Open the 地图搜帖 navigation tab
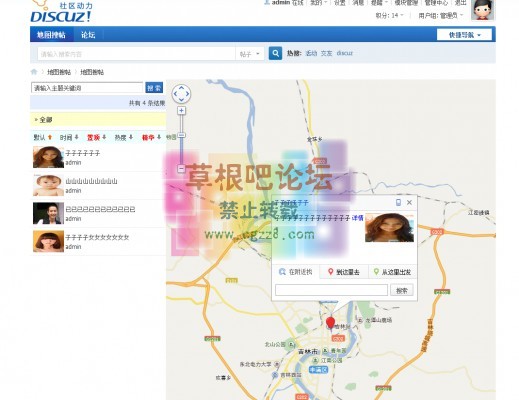Image resolution: width=519 pixels, height=400 pixels. pos(51,35)
